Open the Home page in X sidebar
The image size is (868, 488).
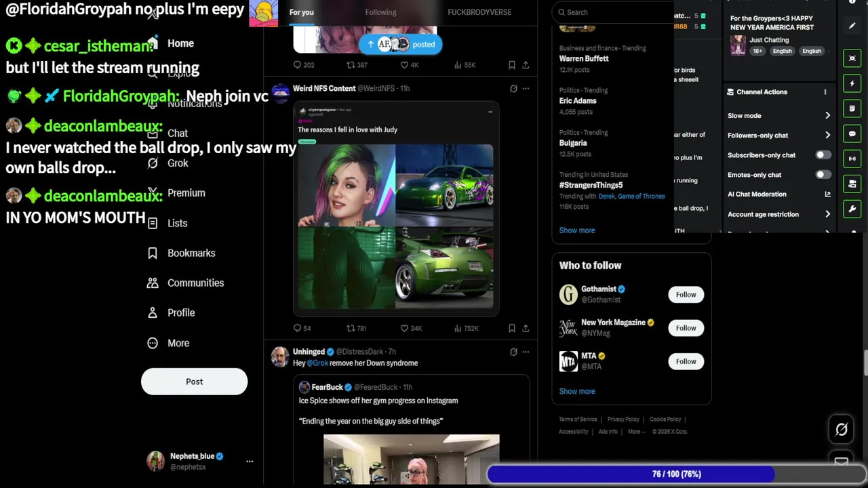pos(171,43)
